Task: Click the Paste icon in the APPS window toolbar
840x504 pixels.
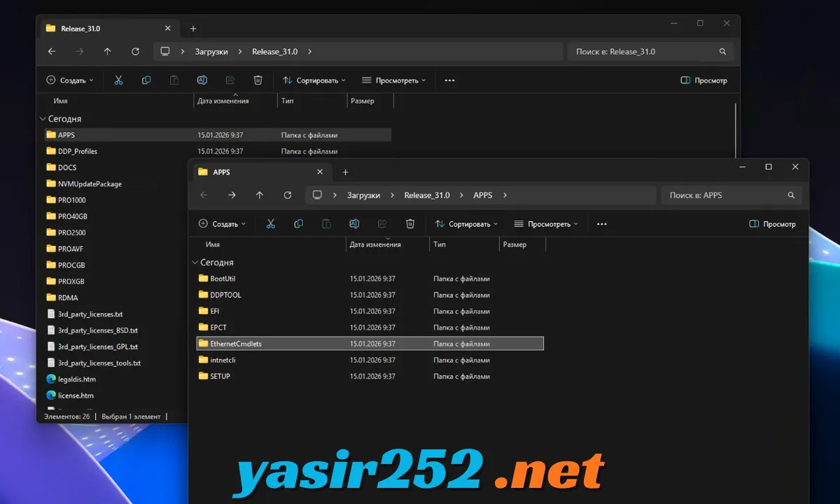Action: pos(326,224)
